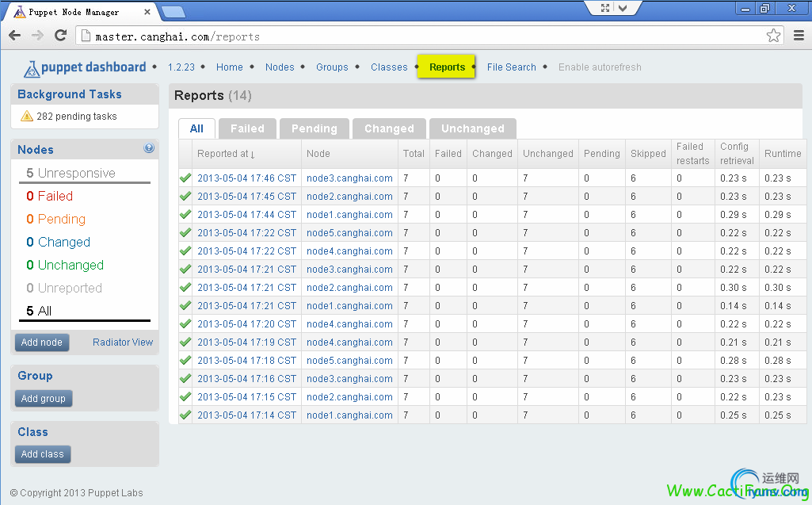
Task: Click the Add node button
Action: [x=42, y=342]
